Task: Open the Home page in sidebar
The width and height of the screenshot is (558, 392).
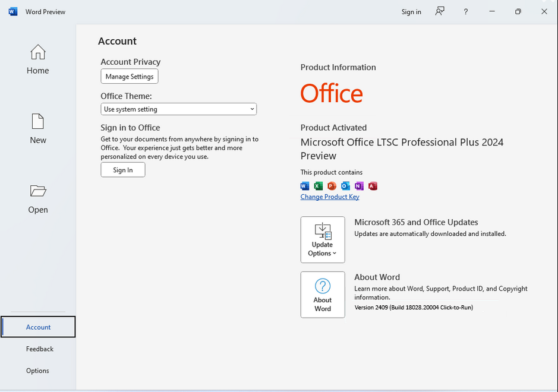Action: tap(37, 60)
